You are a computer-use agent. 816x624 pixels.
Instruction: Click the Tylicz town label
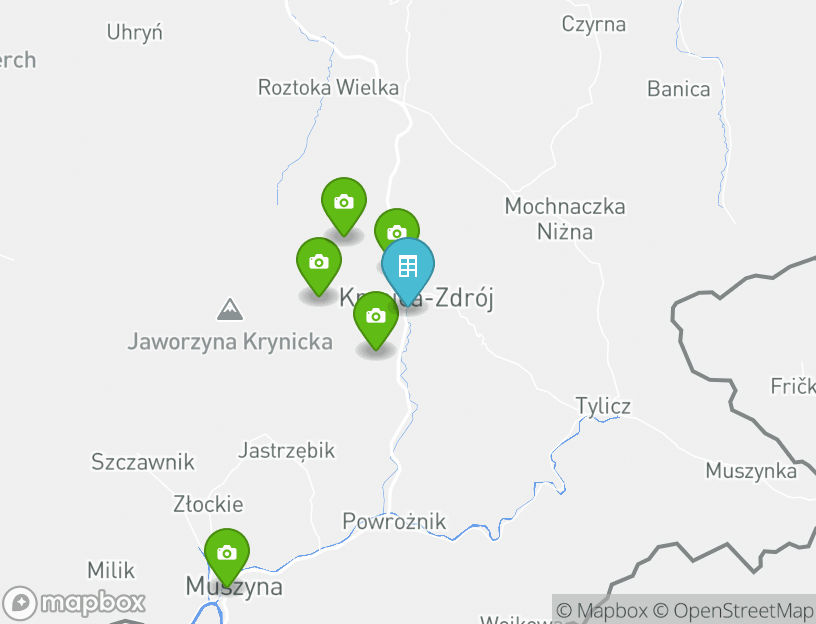[x=603, y=406]
